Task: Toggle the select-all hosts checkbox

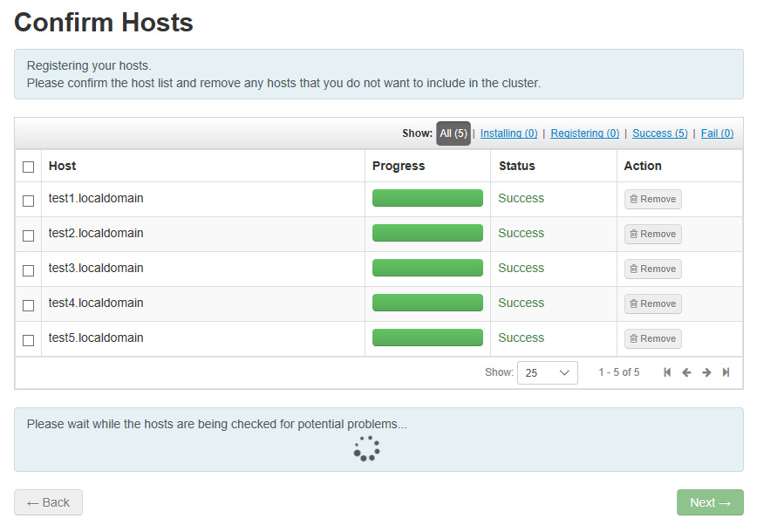Action: click(x=29, y=167)
